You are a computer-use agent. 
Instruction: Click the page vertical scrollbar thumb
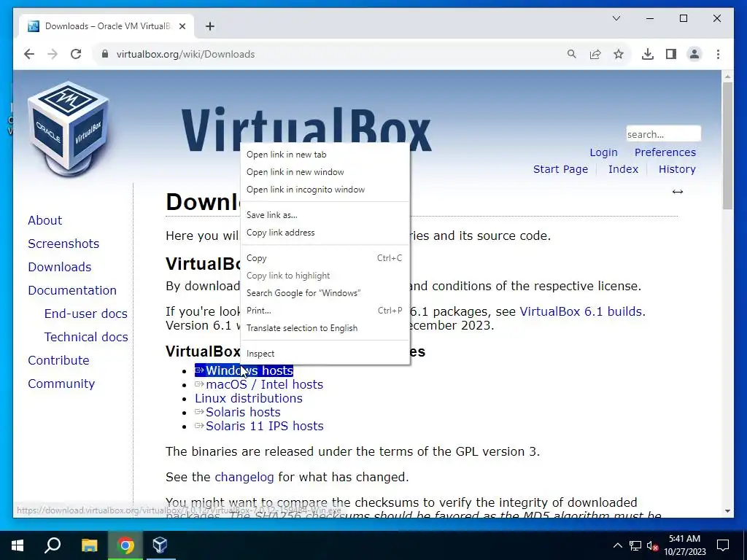[x=727, y=146]
